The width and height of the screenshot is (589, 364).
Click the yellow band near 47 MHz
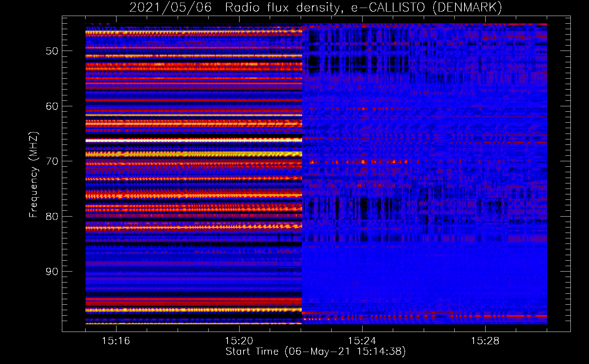pyautogui.click(x=193, y=32)
